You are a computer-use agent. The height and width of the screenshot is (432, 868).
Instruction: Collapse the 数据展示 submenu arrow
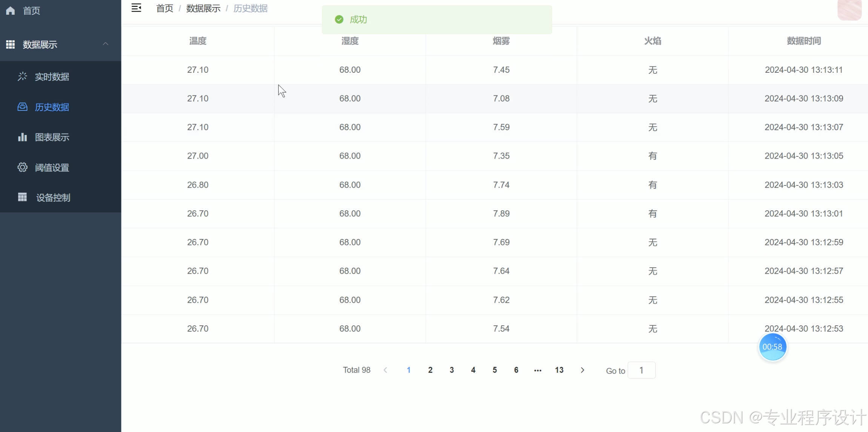pyautogui.click(x=106, y=44)
